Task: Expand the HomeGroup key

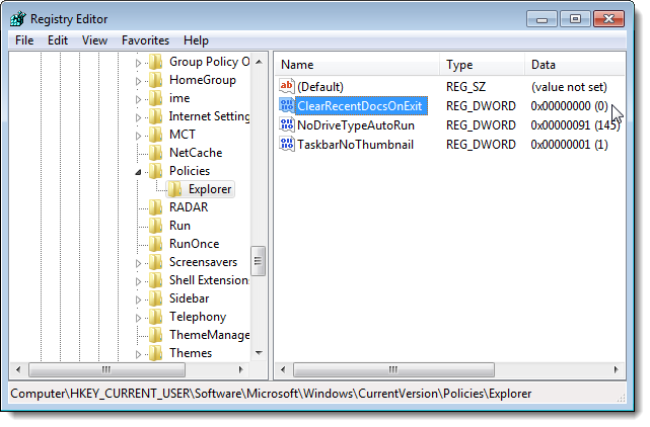Action: [x=138, y=81]
